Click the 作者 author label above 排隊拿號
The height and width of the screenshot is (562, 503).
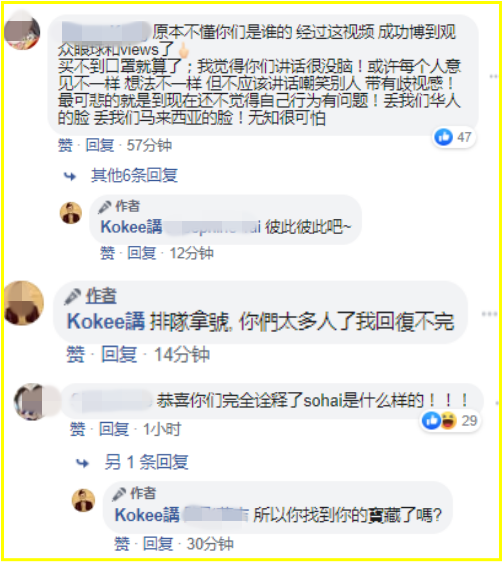[x=101, y=296]
